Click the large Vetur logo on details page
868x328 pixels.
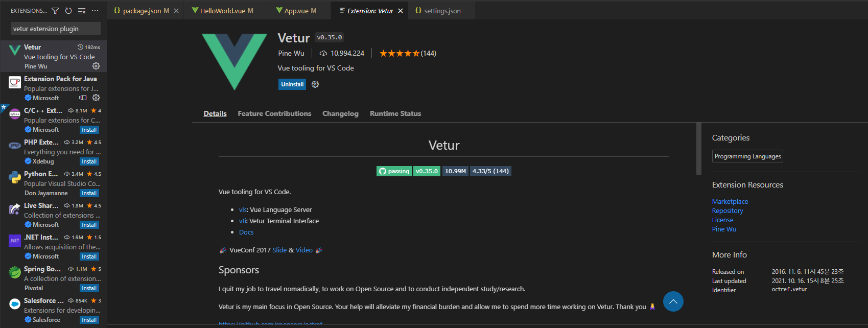point(234,62)
